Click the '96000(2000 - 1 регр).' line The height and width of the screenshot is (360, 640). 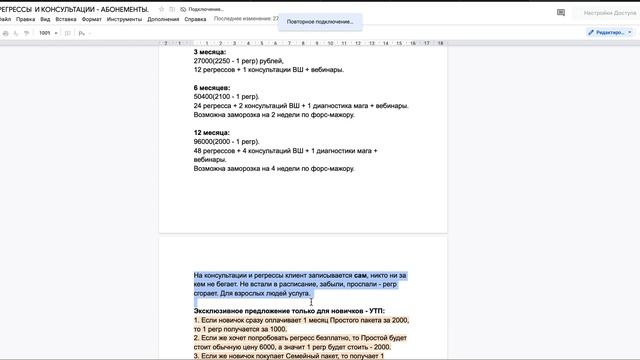(x=227, y=142)
